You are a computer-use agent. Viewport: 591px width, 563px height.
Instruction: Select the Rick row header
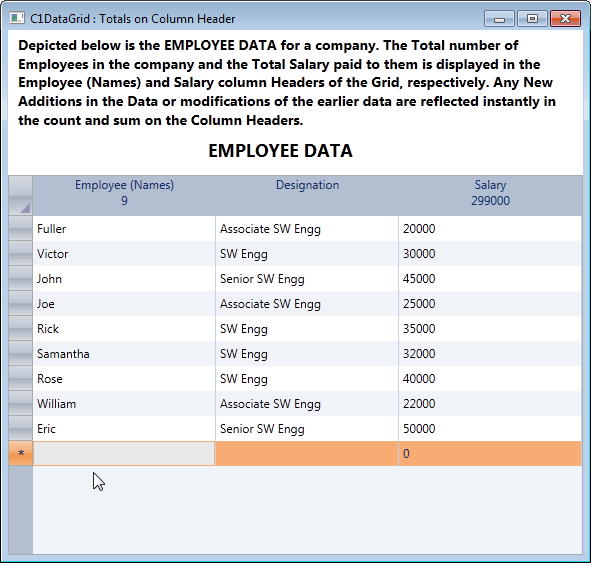(21, 328)
